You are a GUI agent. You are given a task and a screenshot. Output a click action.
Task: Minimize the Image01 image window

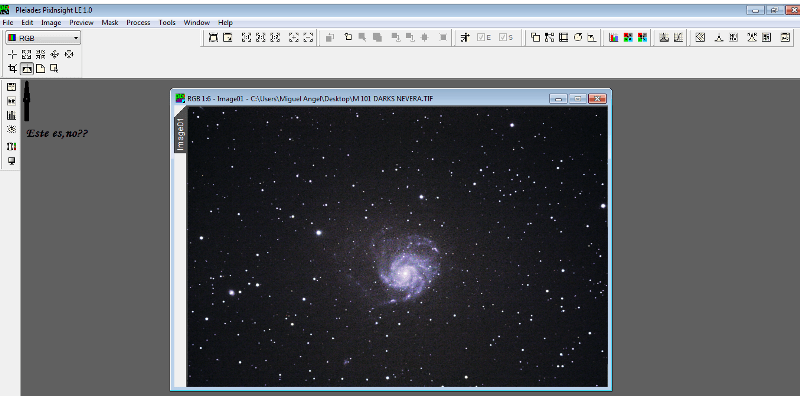click(558, 98)
